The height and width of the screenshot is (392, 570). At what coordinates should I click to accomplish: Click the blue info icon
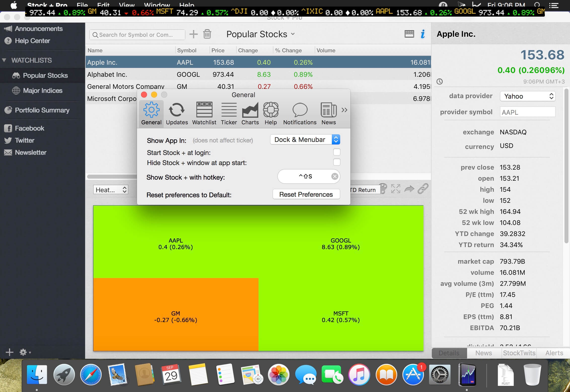coord(423,34)
